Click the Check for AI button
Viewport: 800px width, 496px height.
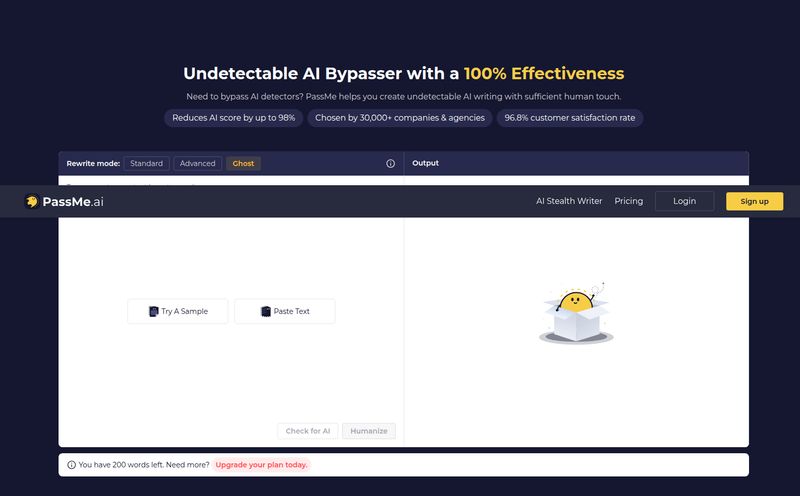tap(308, 431)
